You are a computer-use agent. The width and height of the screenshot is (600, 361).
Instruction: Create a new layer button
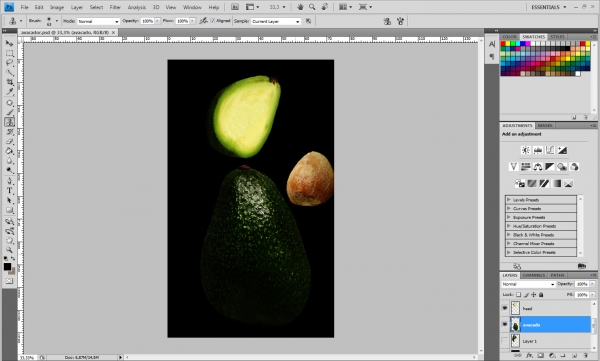pos(574,356)
